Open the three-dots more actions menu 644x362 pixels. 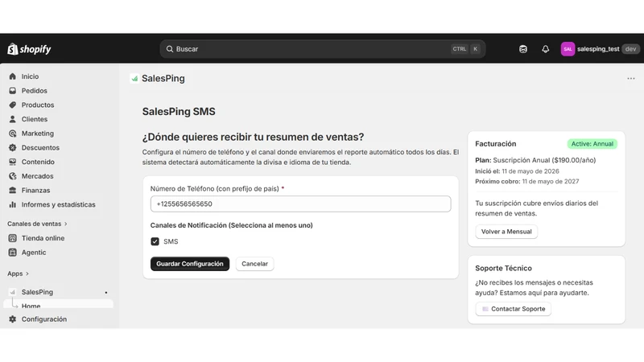[x=631, y=78]
